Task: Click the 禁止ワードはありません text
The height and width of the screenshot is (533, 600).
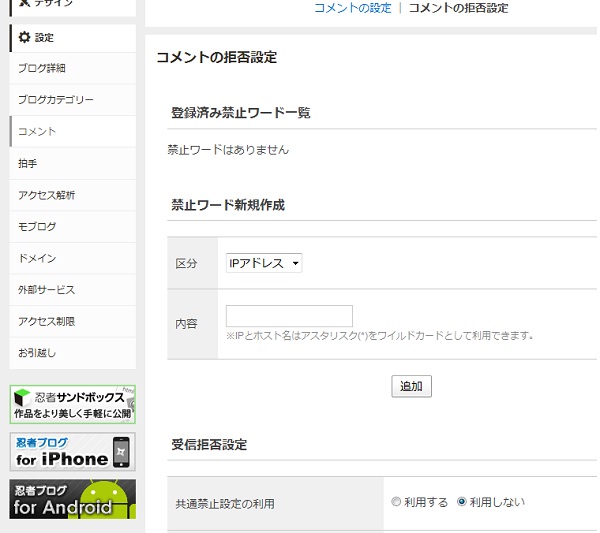Action: point(228,150)
